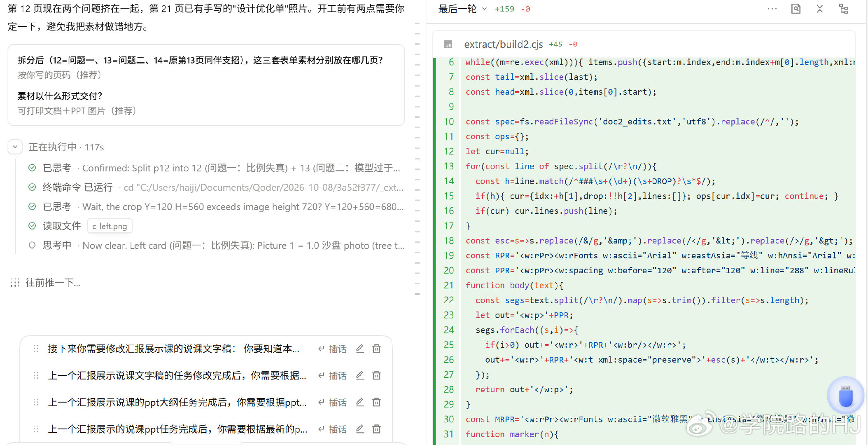Click the 往前推一下... status text

[x=53, y=283]
